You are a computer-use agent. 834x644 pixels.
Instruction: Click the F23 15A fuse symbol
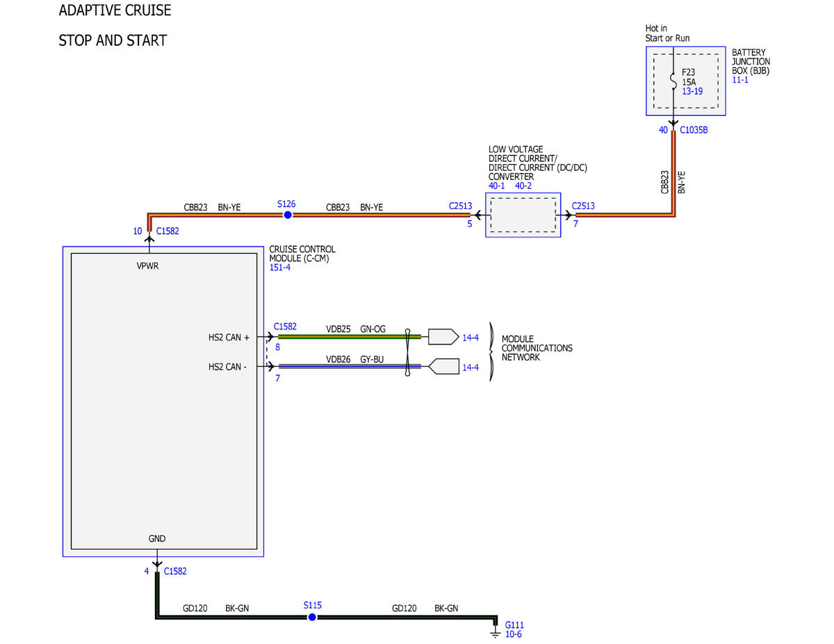[673, 81]
